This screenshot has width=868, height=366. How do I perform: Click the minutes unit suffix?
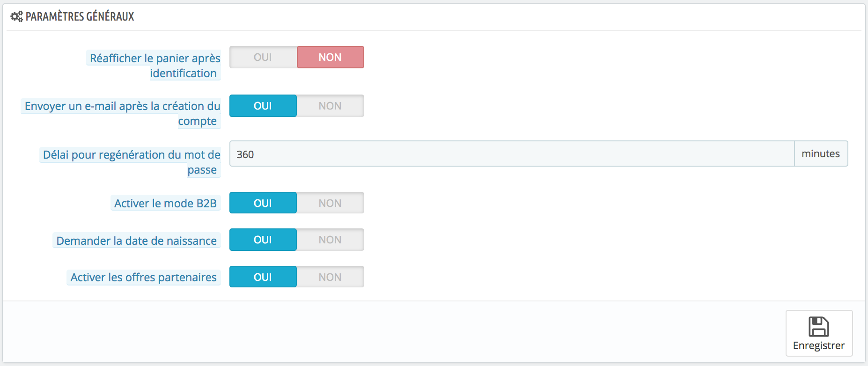pyautogui.click(x=821, y=154)
